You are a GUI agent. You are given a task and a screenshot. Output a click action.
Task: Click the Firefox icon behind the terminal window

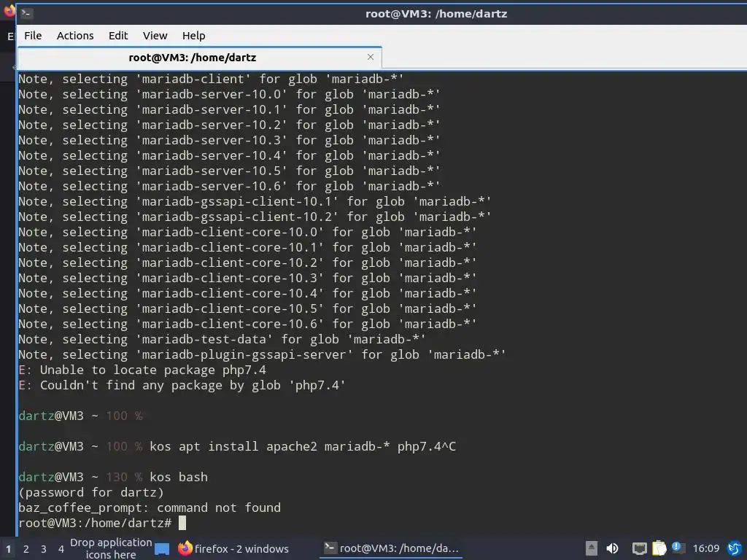point(9,10)
